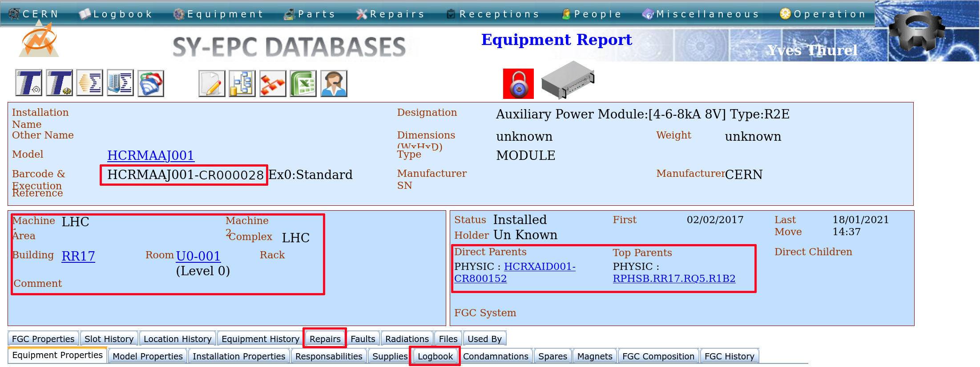Screen dimensions: 980x367
Task: Switch to FGC Properties tab
Action: (x=43, y=338)
